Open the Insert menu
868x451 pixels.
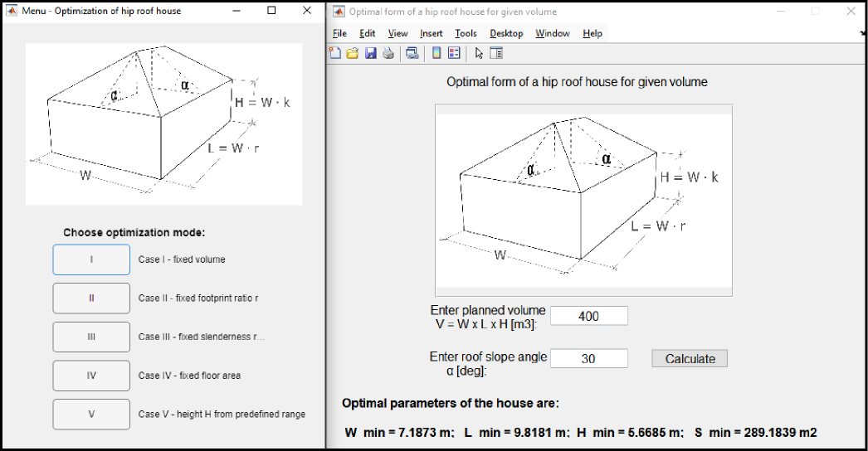click(x=431, y=33)
